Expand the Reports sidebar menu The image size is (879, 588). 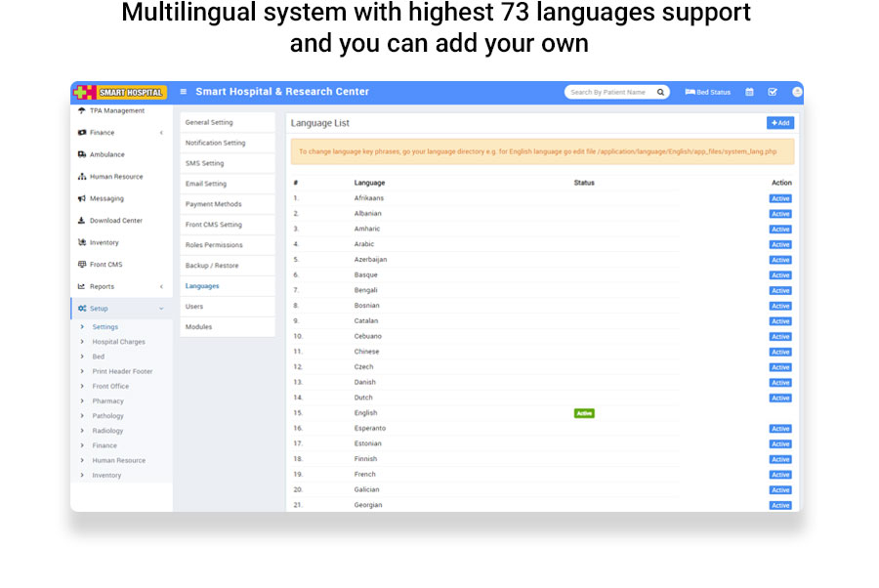[161, 287]
